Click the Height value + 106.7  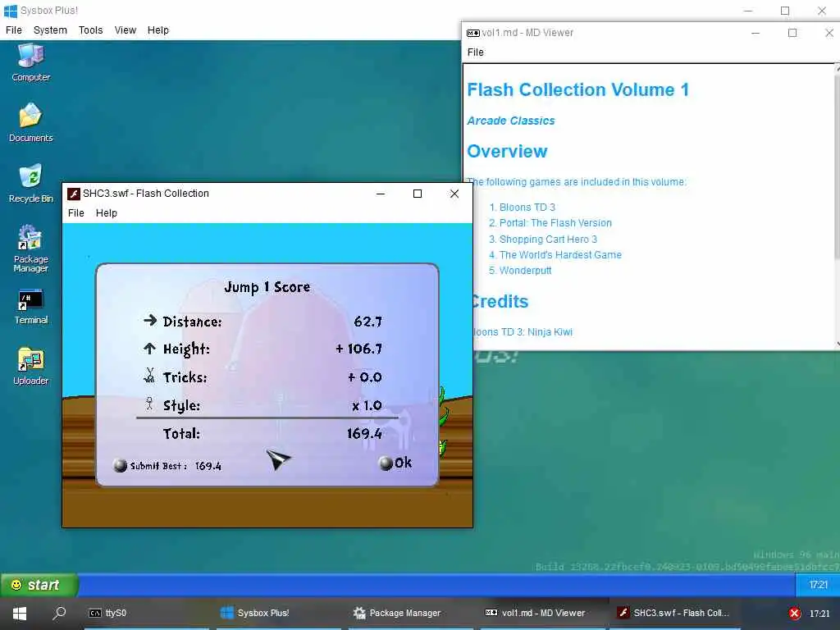359,349
